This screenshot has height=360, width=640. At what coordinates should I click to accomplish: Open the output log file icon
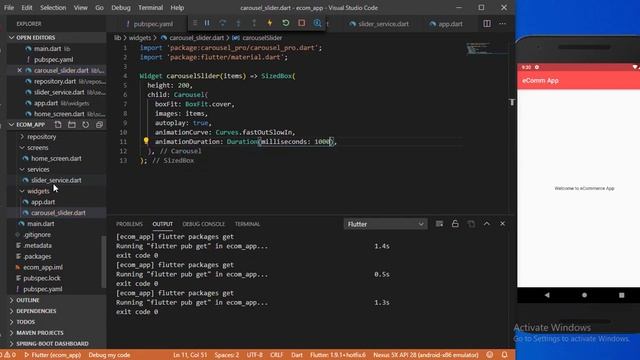pos(471,224)
